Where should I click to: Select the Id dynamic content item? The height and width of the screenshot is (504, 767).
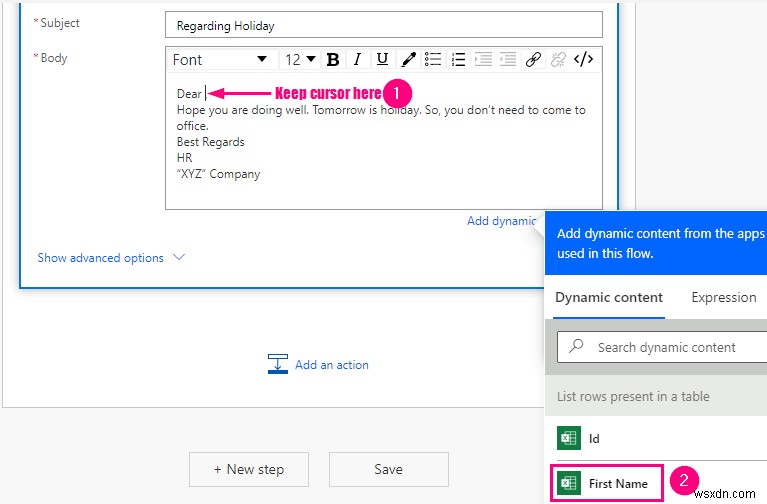[657, 438]
